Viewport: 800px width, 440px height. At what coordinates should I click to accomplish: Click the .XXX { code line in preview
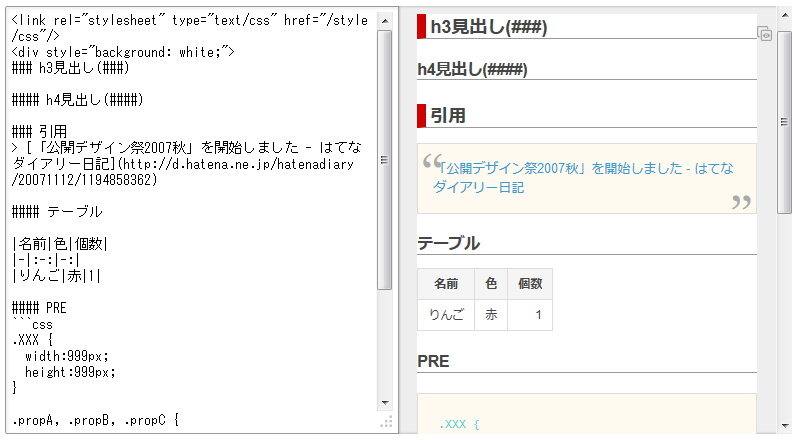pos(459,424)
